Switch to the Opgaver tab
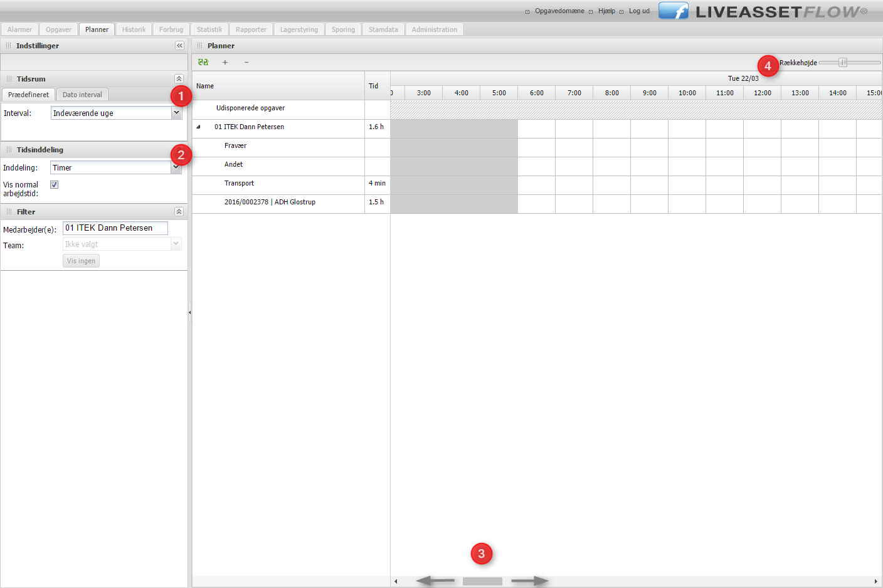Screen dimensions: 883x588 (58, 29)
